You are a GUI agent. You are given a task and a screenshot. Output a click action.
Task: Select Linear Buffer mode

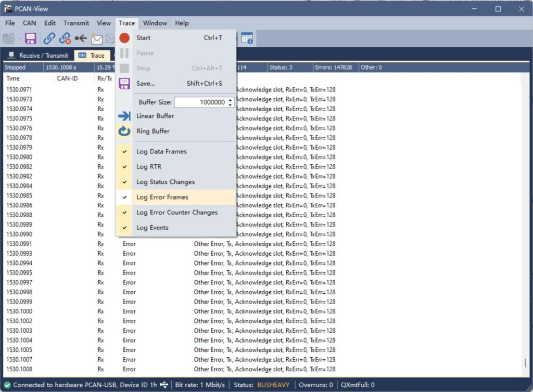click(x=176, y=116)
